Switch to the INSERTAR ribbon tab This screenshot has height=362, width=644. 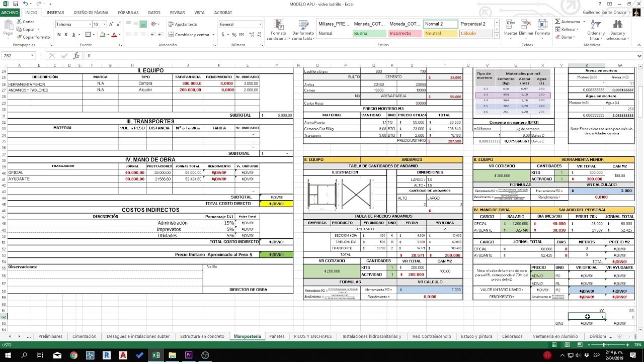point(55,13)
